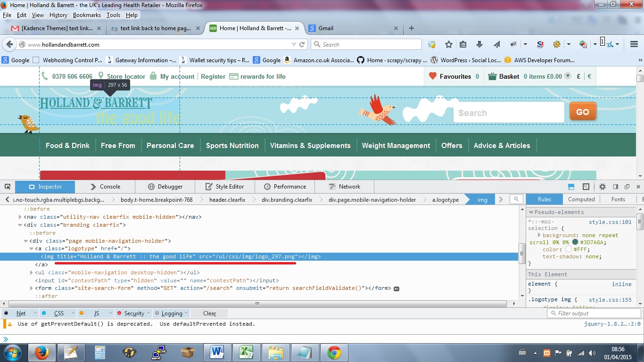Open the DevTools settings gear icon
644x362 pixels.
point(603,187)
